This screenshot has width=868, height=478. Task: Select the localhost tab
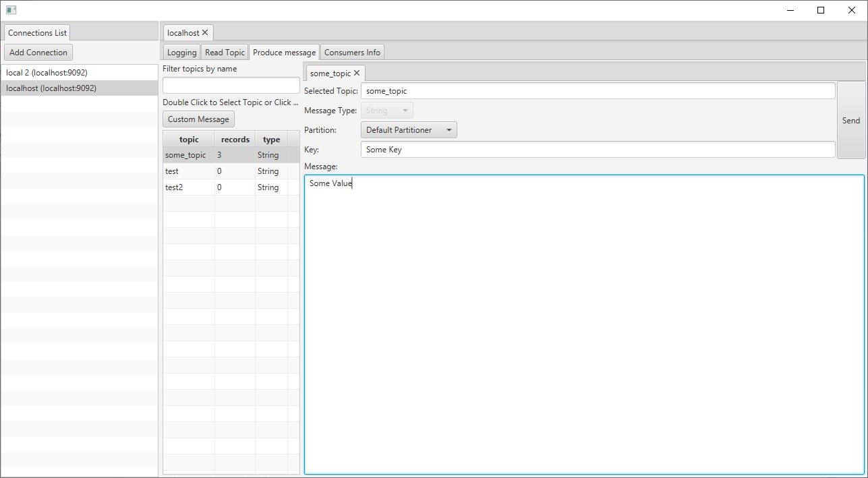tap(183, 32)
